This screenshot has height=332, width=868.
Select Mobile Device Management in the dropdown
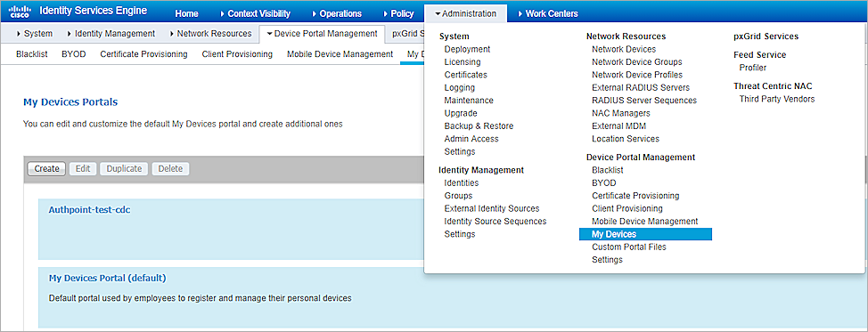[x=645, y=222]
